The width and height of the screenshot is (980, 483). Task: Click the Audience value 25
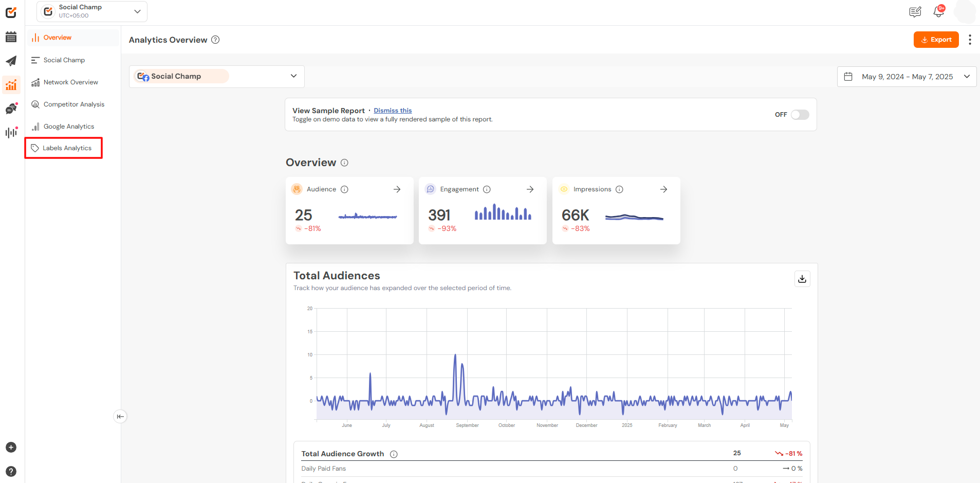(x=303, y=215)
